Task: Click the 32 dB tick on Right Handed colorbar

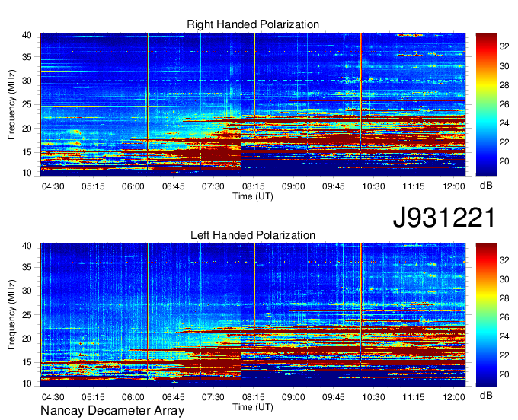Action: [504, 47]
